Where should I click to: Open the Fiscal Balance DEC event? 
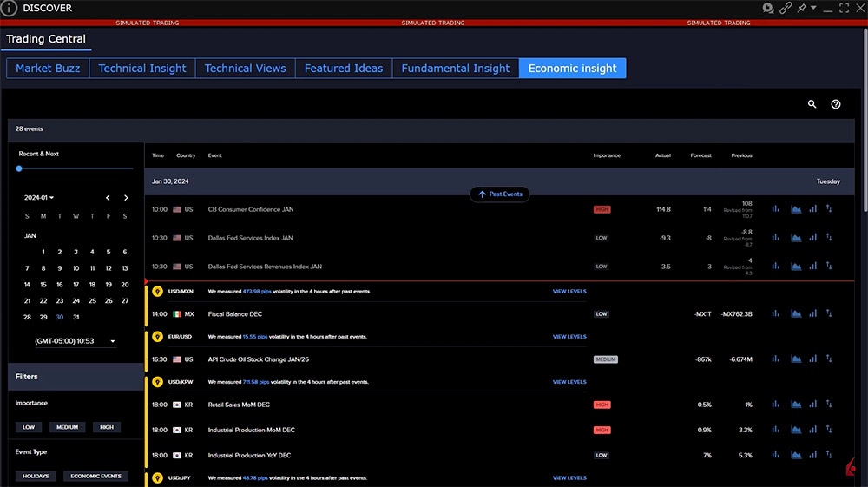(234, 313)
